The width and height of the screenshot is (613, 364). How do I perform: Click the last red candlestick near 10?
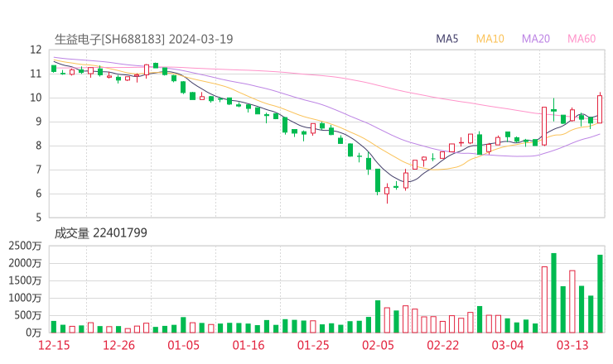[x=600, y=109]
